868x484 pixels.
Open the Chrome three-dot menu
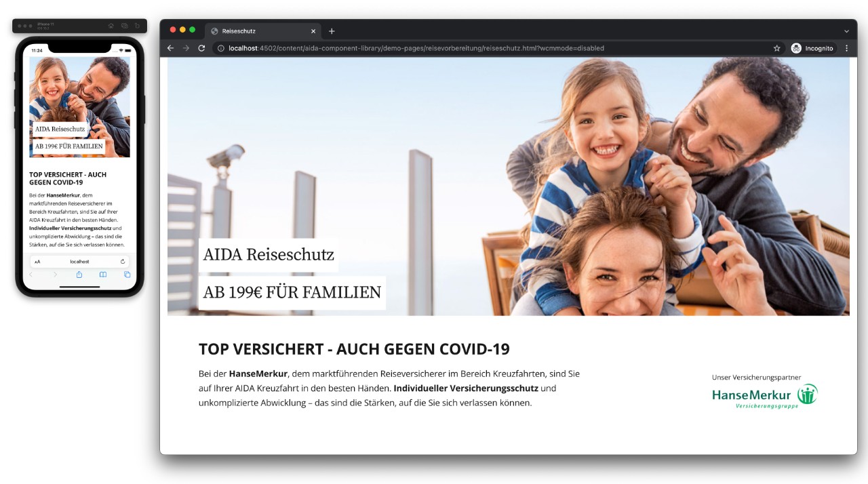846,48
